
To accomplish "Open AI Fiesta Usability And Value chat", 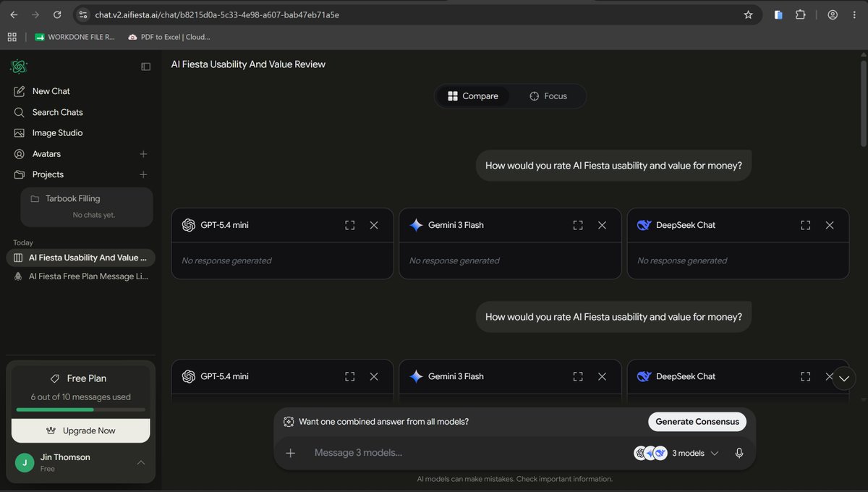I will (80, 258).
